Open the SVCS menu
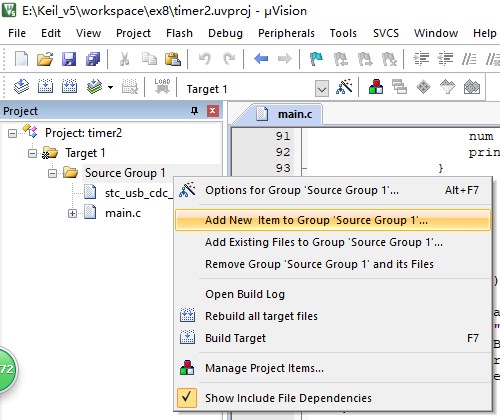500x420 pixels. [x=386, y=33]
